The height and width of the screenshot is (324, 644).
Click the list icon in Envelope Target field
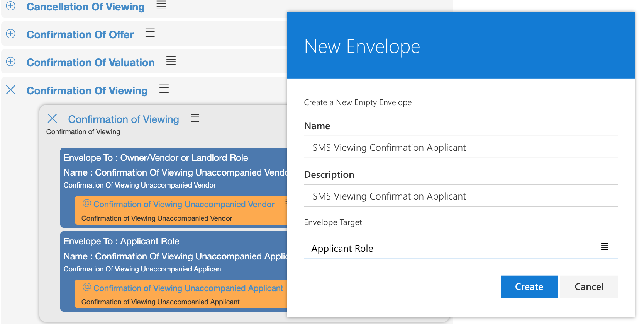(605, 247)
